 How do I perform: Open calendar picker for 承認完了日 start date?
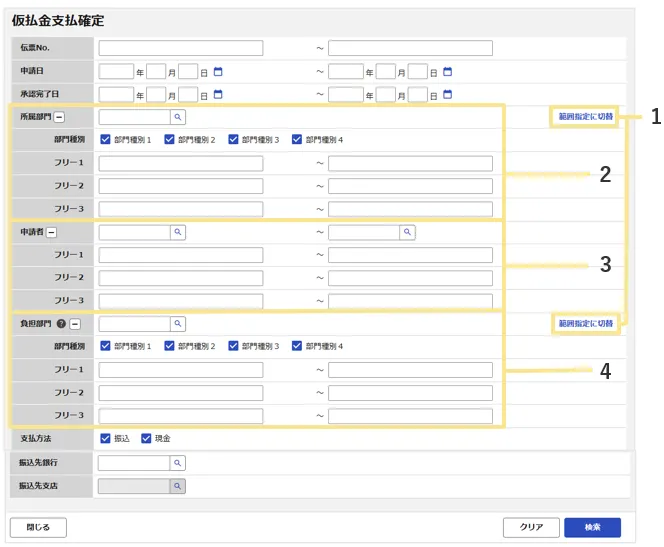(x=219, y=95)
